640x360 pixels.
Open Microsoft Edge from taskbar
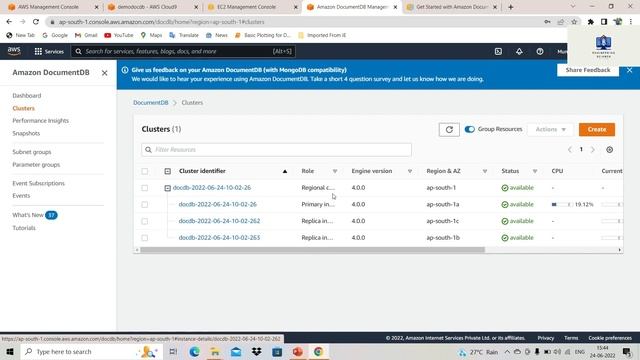[x=195, y=351]
